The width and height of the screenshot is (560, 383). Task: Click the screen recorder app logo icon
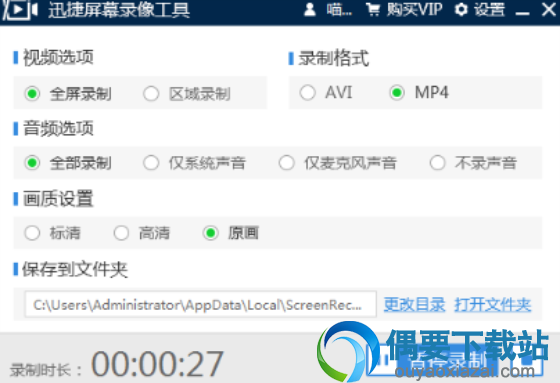(20, 10)
